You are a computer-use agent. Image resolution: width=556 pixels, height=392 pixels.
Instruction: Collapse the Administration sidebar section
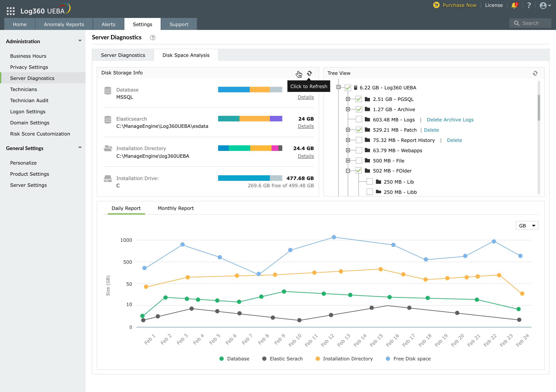pos(80,41)
